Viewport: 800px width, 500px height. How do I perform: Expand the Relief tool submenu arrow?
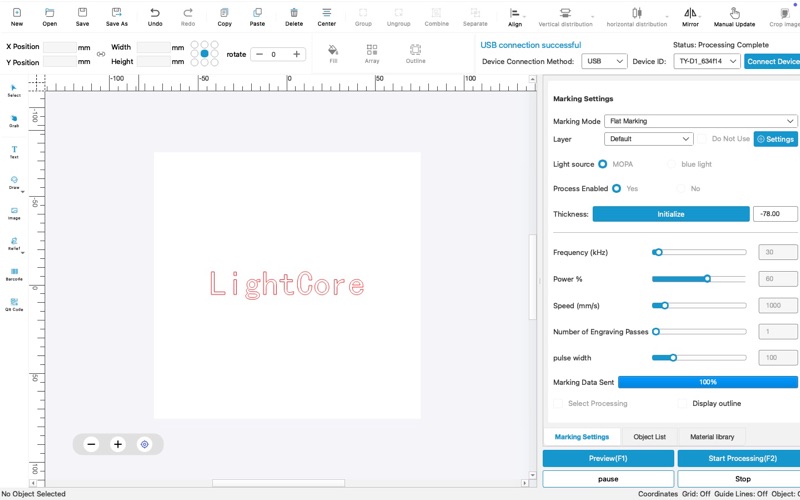[22, 253]
